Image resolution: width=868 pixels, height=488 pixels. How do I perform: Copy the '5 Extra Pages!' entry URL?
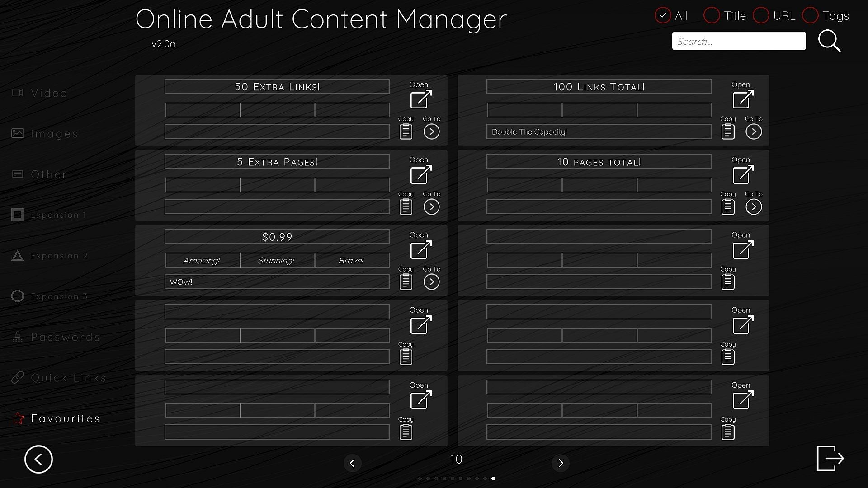(406, 207)
